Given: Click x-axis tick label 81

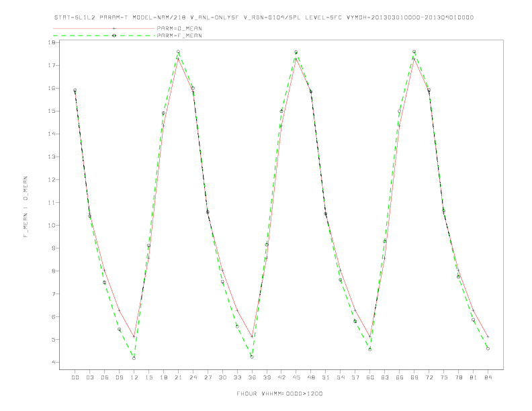Looking at the screenshot, I should coord(474,377).
